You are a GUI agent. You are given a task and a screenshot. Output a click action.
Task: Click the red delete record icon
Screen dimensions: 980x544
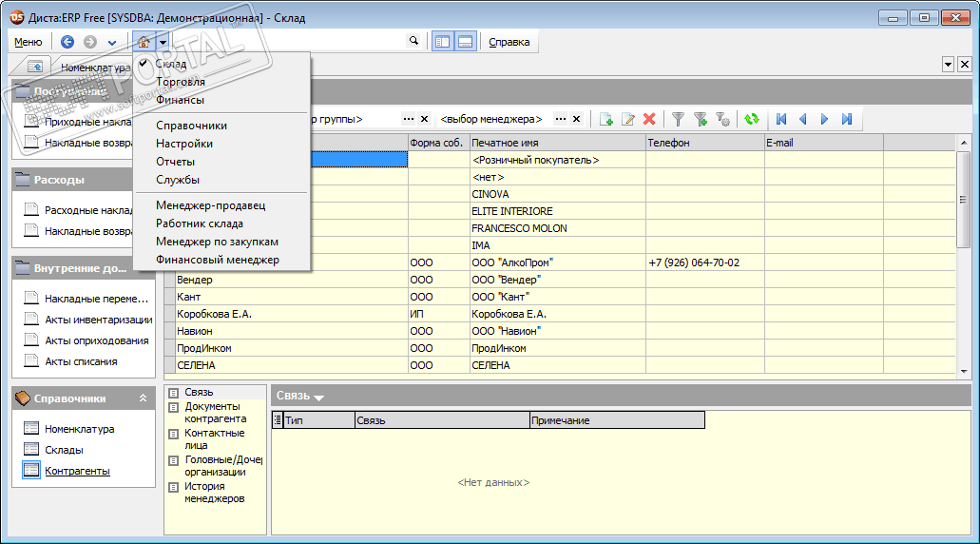point(649,119)
